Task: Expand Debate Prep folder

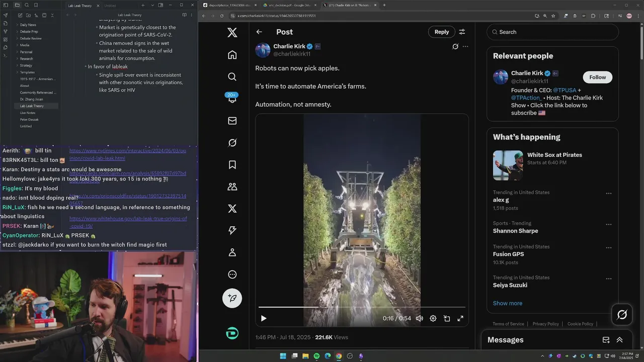Action: (x=29, y=32)
